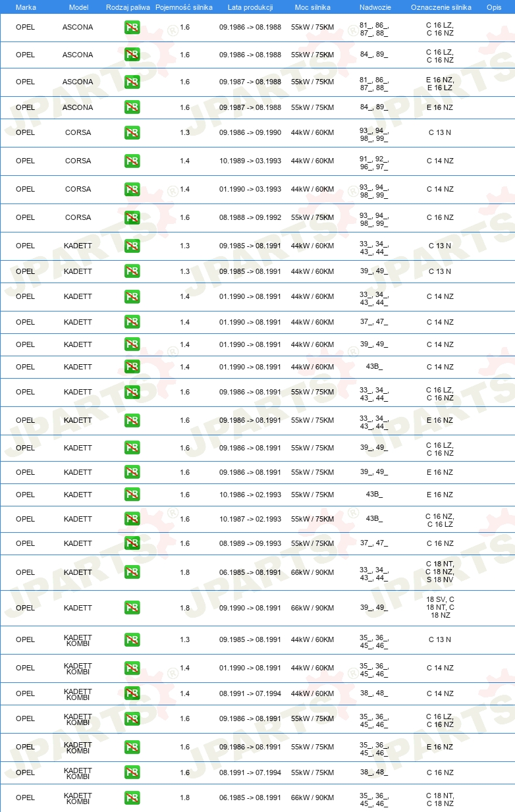Image resolution: width=515 pixels, height=812 pixels.
Task: Click fuel icon for Kadett 08.1989 -> 09.1993 row
Action: pyautogui.click(x=132, y=543)
